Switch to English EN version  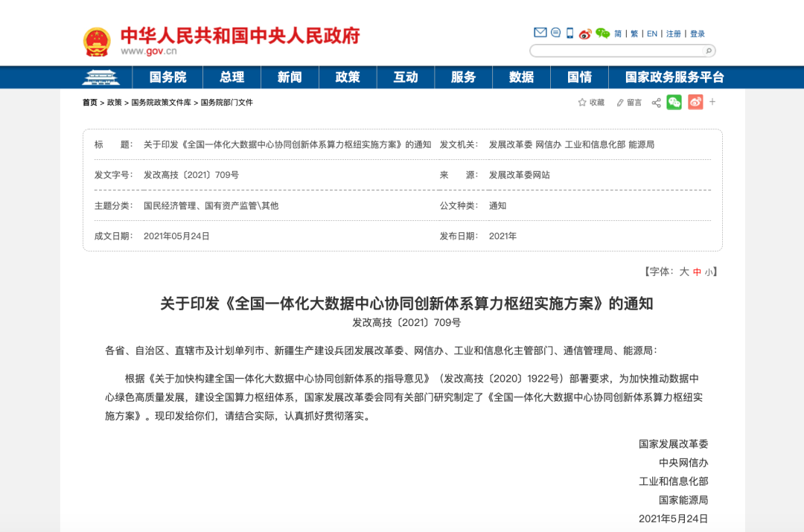tap(651, 33)
